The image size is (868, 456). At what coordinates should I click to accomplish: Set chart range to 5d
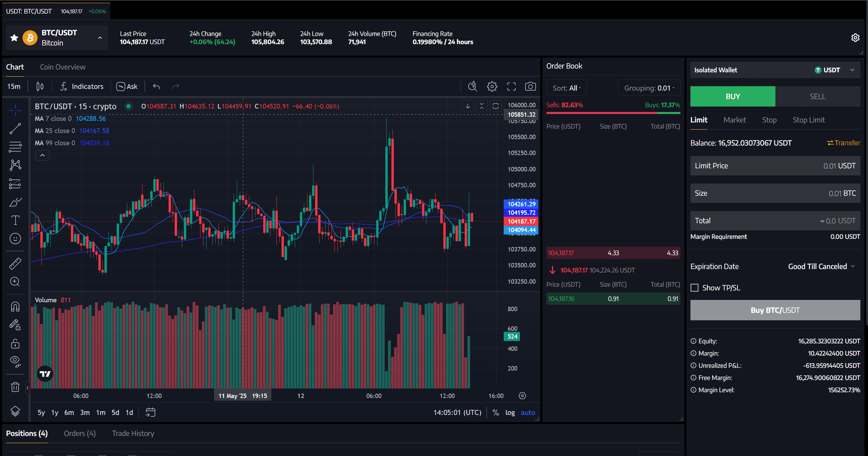point(115,412)
